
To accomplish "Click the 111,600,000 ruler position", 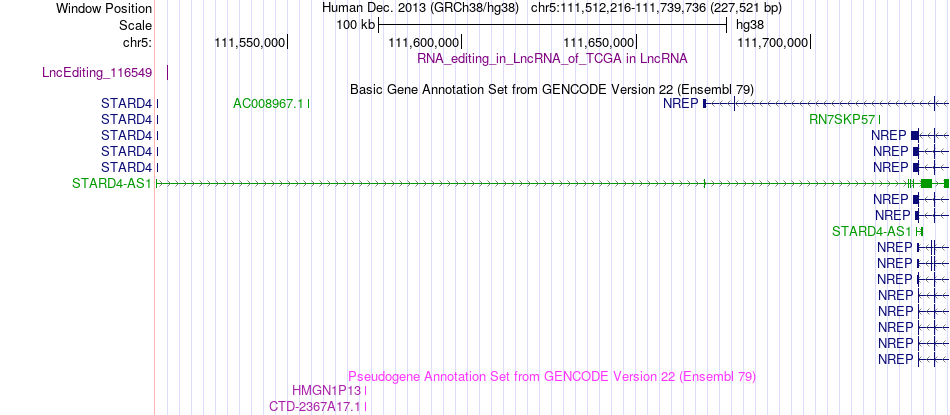I will [424, 42].
